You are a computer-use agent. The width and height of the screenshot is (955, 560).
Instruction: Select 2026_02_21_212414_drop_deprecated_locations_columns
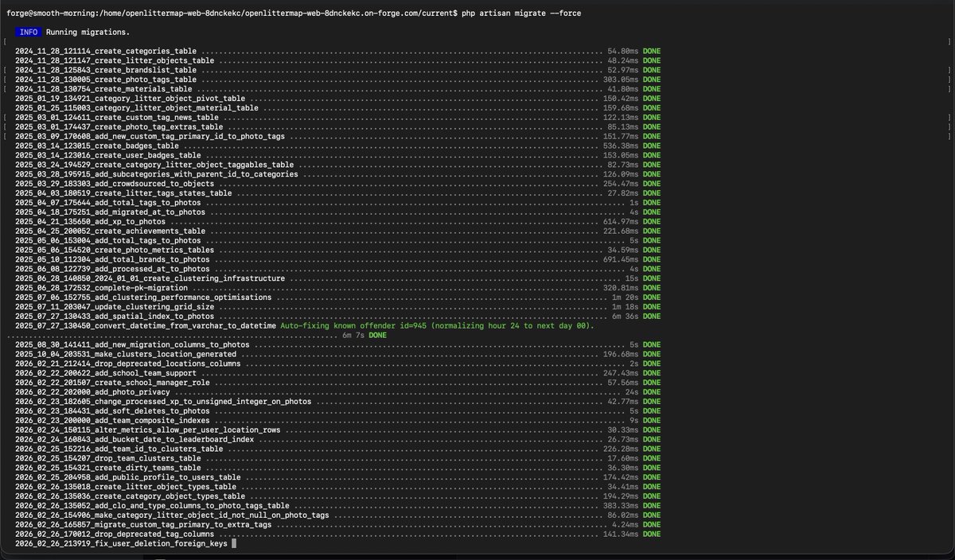click(127, 364)
